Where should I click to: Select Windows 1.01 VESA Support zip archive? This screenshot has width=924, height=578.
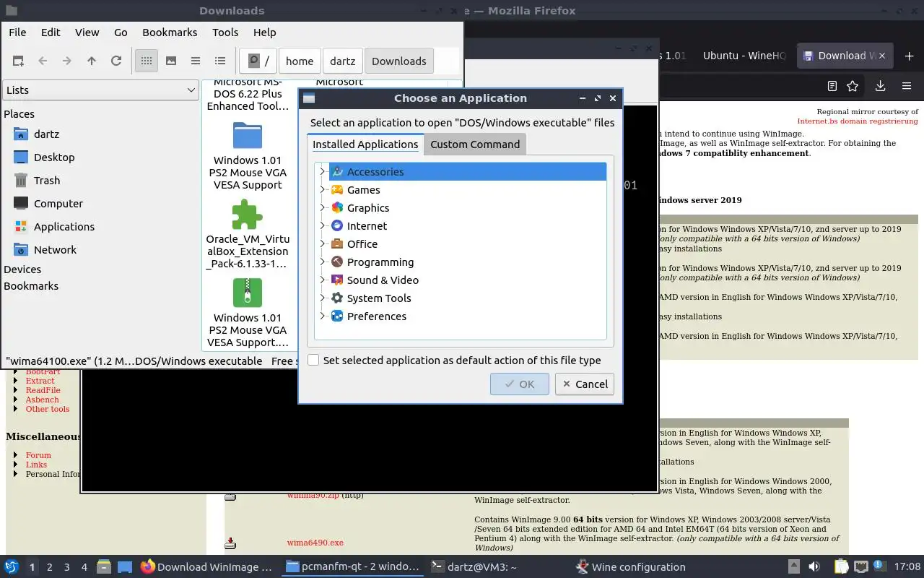click(248, 293)
